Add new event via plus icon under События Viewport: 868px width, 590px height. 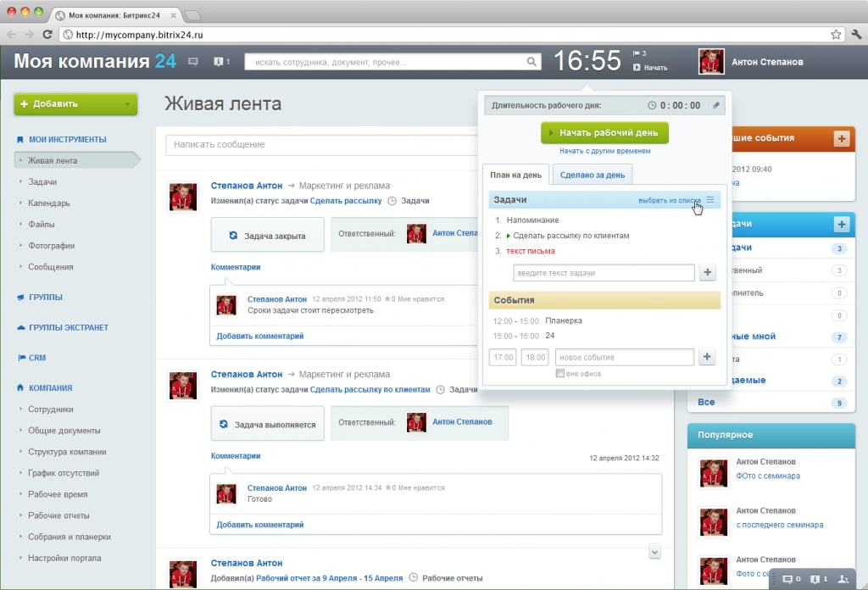[x=708, y=356]
